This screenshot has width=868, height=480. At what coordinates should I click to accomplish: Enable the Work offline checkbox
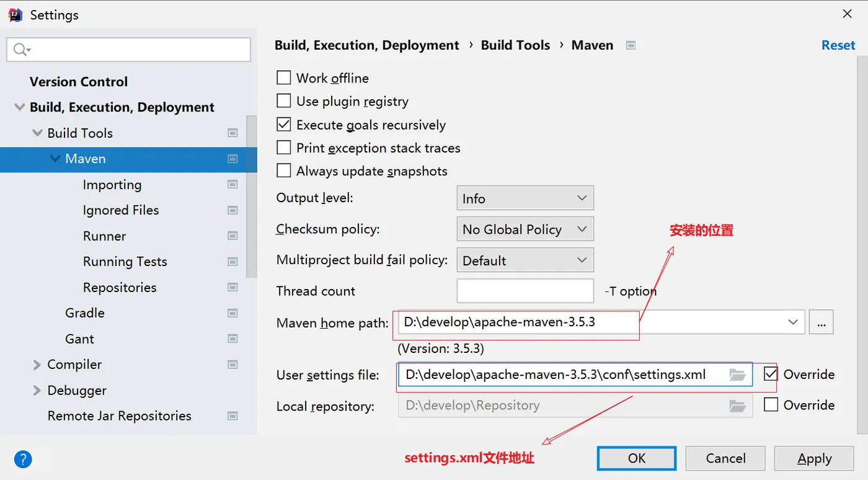[283, 78]
